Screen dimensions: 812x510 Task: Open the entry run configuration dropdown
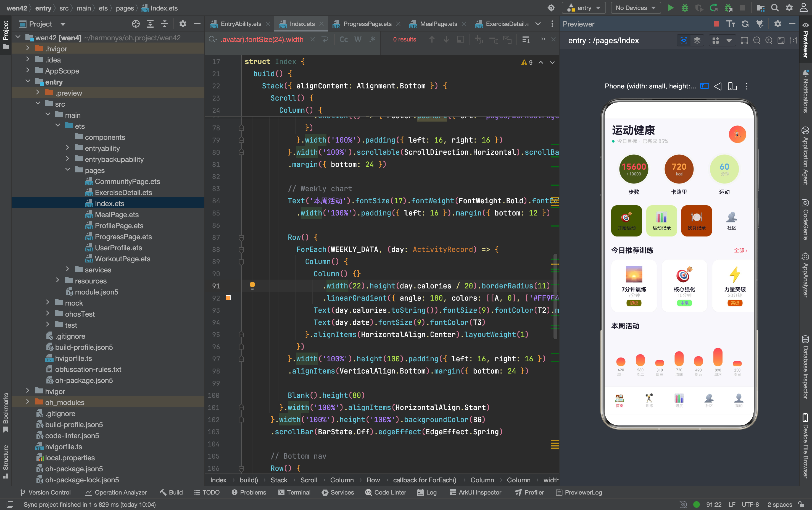[584, 8]
